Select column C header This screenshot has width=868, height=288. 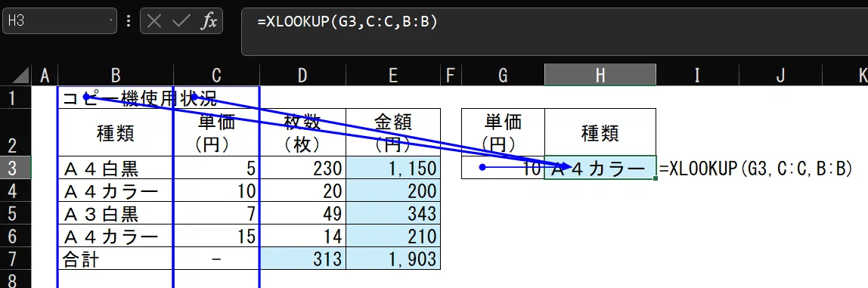tap(216, 76)
